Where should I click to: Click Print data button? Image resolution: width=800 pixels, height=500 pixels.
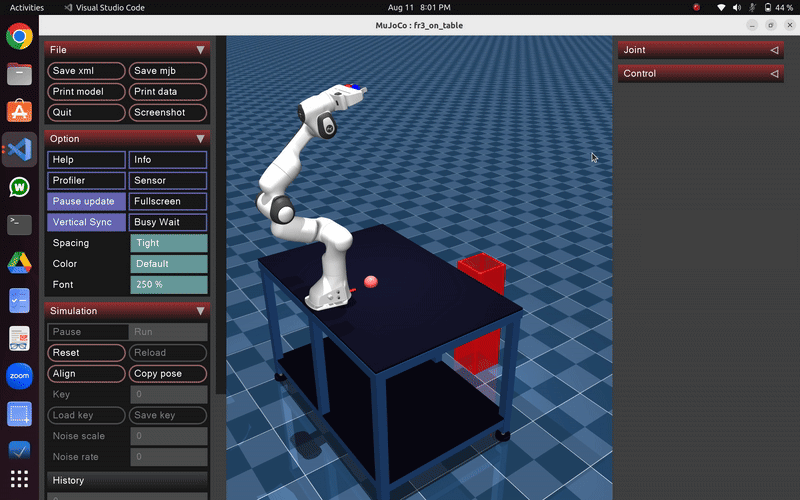click(168, 92)
